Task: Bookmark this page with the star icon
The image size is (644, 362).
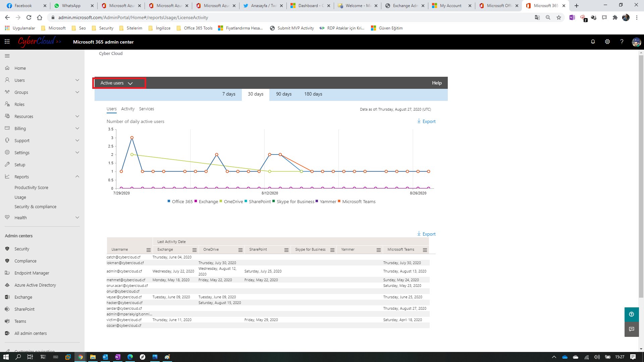Action: click(x=558, y=17)
